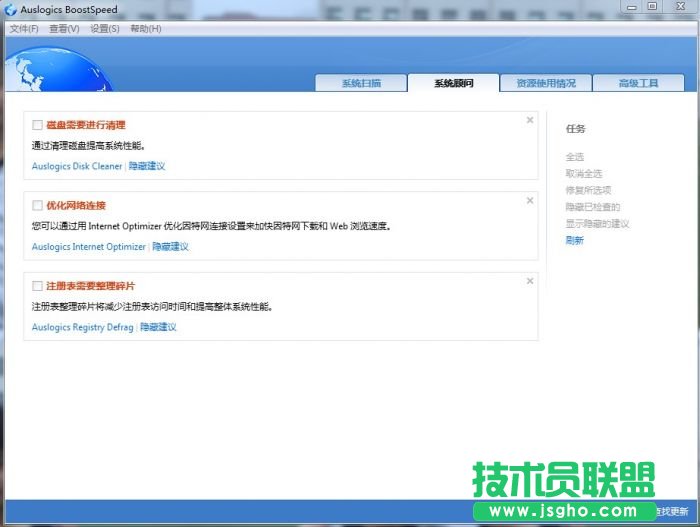The width and height of the screenshot is (700, 527).
Task: Open the 文件(F) menu
Action: tap(24, 29)
